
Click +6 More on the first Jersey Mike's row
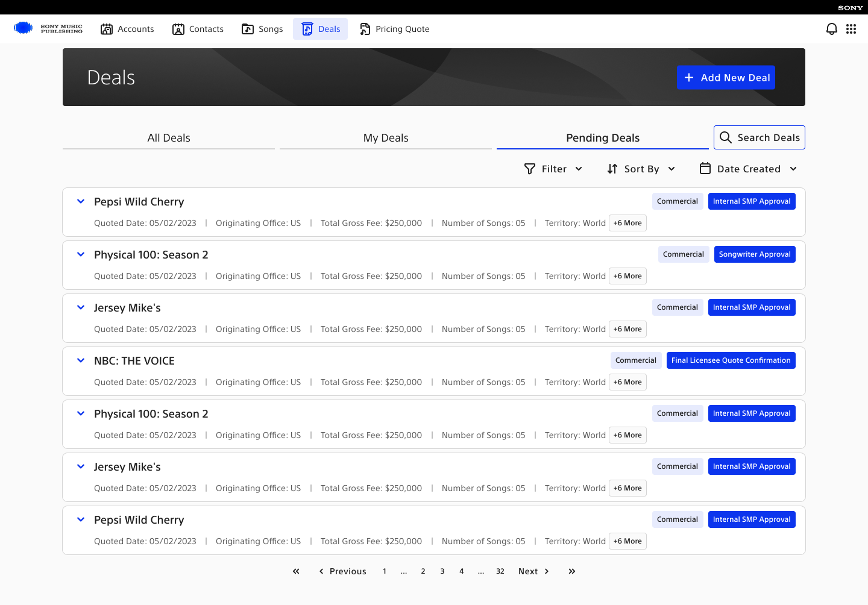click(x=627, y=329)
